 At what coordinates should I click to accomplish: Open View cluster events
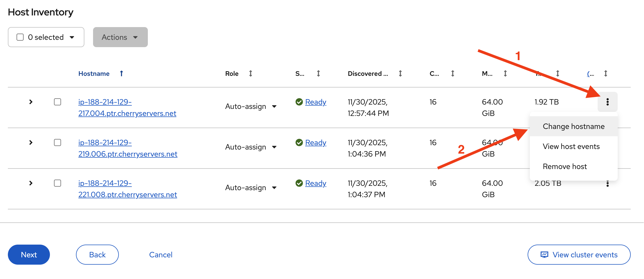579,255
